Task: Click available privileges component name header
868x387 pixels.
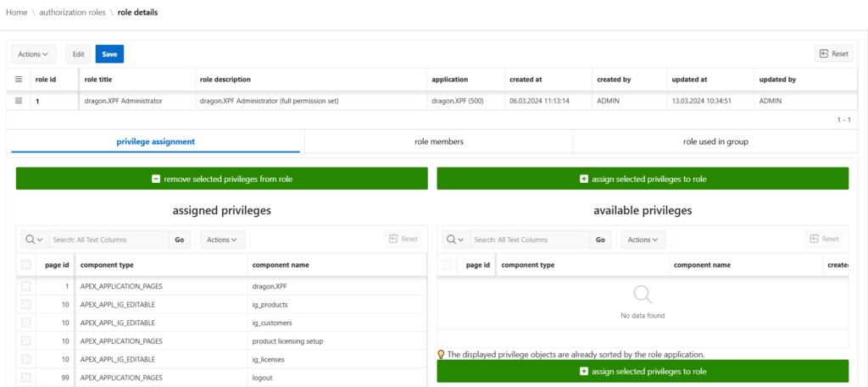Action: [x=746, y=265]
